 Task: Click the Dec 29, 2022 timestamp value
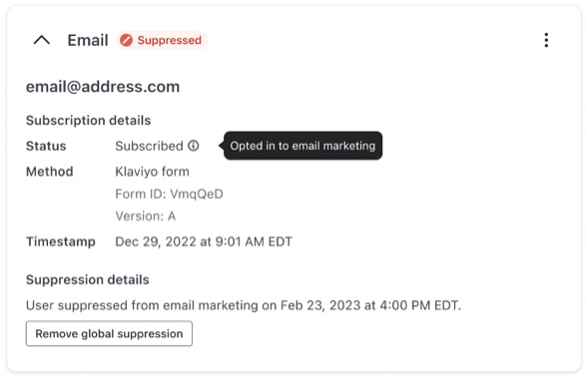[x=204, y=241]
